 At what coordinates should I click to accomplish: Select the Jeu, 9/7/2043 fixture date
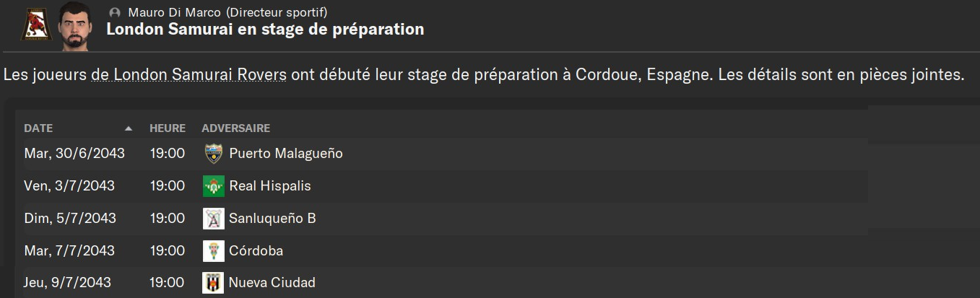point(68,283)
